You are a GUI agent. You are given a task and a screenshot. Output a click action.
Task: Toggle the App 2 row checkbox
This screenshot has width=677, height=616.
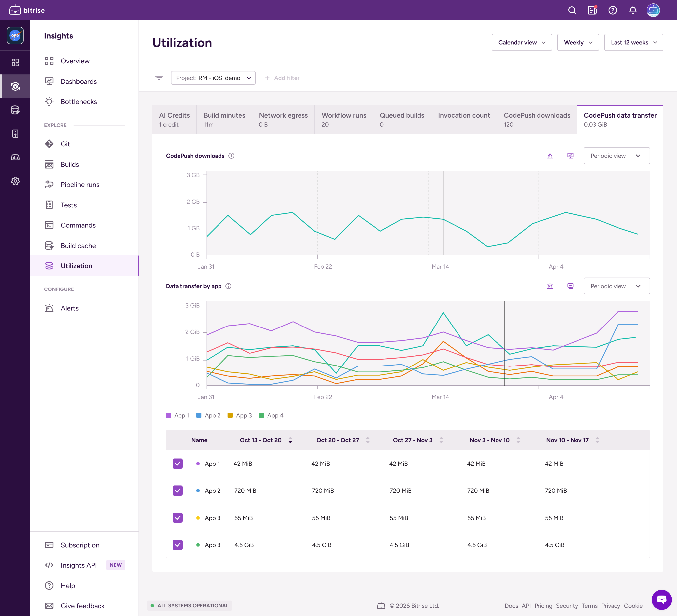tap(178, 491)
